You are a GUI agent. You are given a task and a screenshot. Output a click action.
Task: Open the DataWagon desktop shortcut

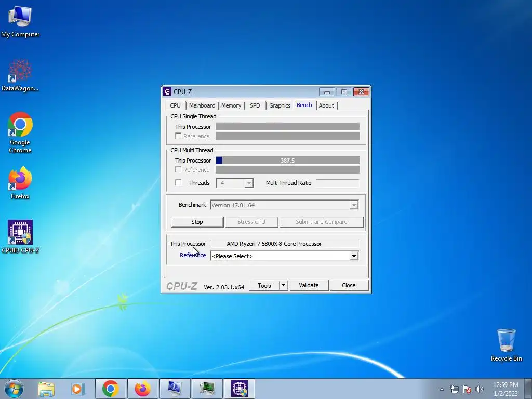(x=20, y=75)
